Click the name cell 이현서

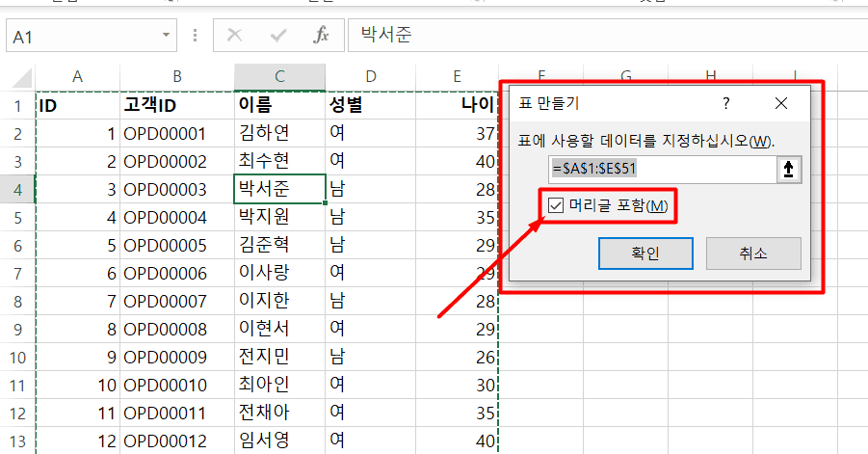[279, 329]
